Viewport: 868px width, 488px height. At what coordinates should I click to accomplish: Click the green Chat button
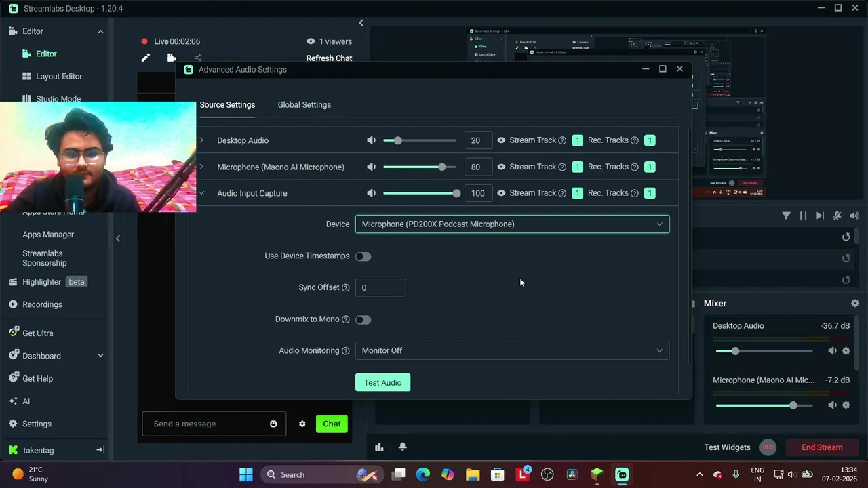(332, 424)
